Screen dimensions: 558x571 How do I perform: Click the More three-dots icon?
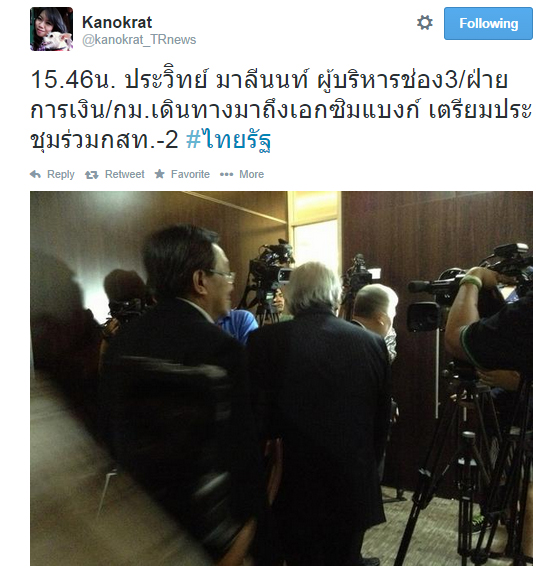[226, 175]
